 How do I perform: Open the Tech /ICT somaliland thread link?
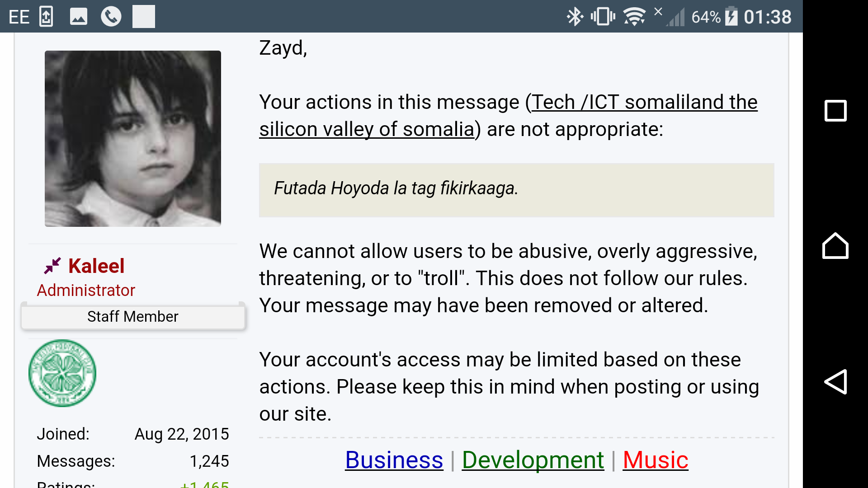point(508,116)
